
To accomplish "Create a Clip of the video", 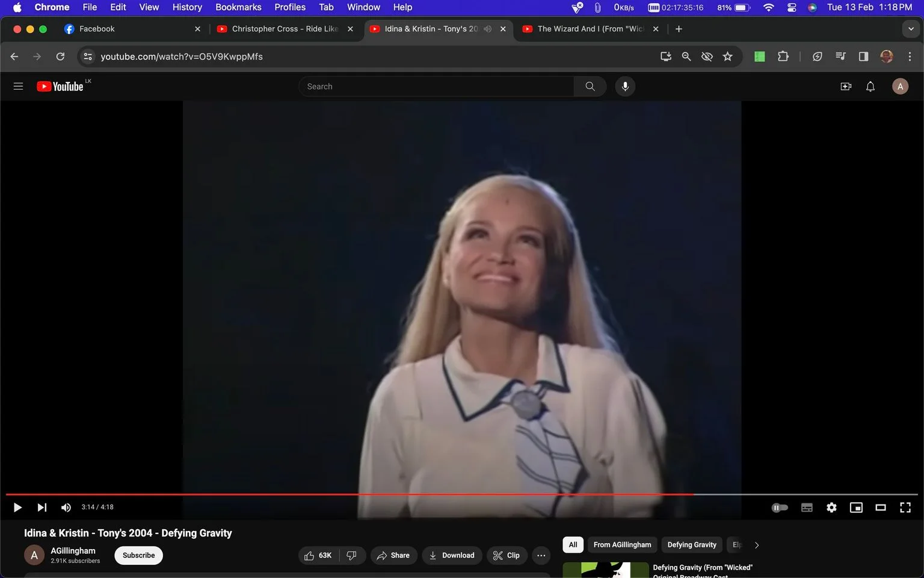I will coord(507,555).
